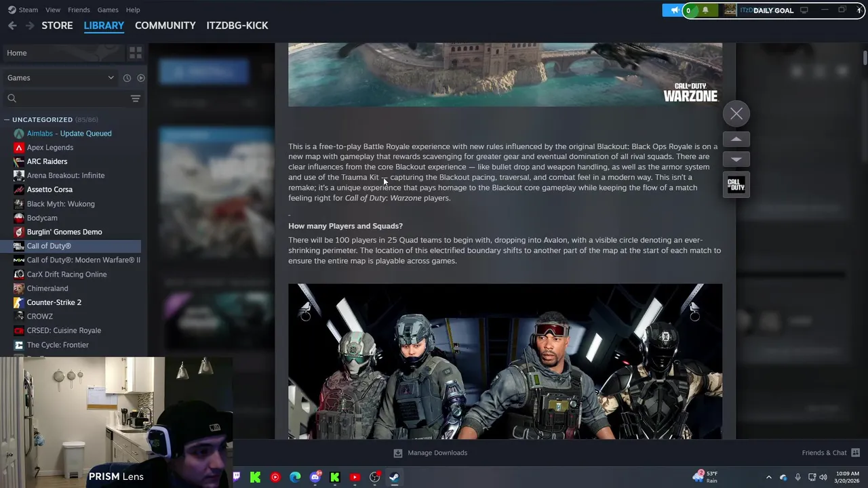This screenshot has width=868, height=488.
Task: Close the news overlay with the X
Action: [736, 114]
